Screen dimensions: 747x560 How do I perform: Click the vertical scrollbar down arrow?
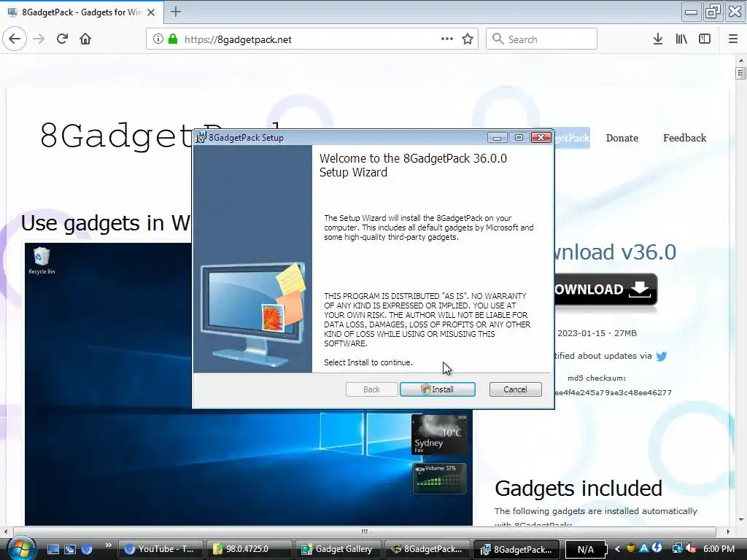(x=740, y=519)
